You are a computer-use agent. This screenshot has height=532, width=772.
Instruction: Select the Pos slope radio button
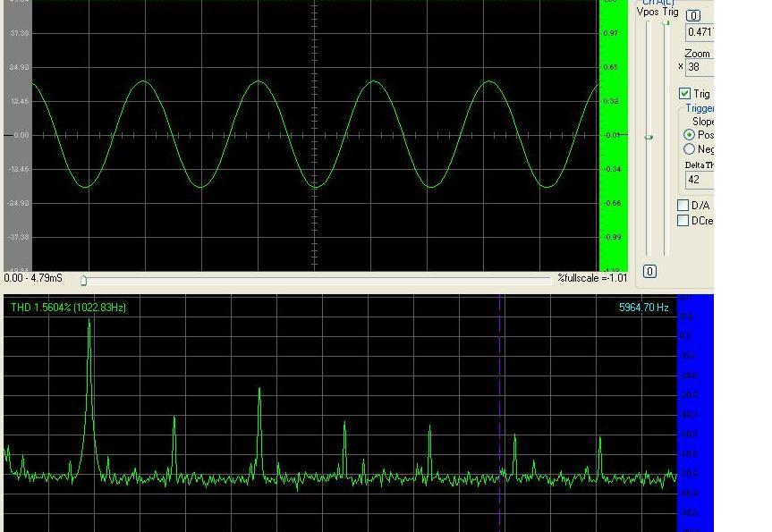click(690, 134)
